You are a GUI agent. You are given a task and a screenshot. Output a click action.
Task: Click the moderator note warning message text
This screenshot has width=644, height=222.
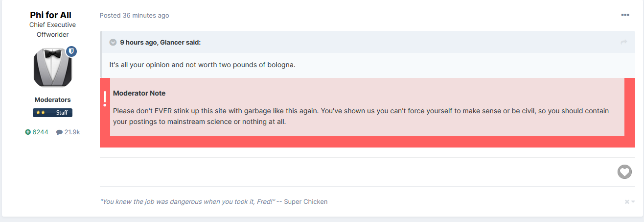click(361, 116)
